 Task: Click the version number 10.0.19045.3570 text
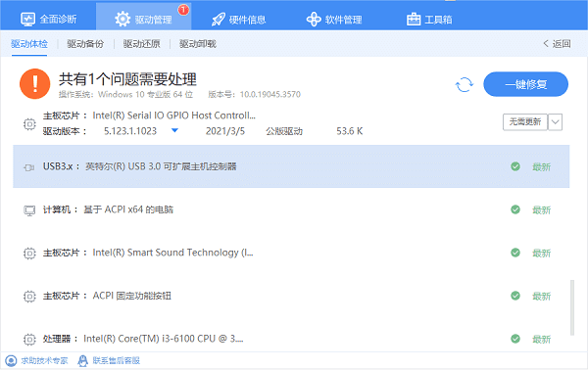(x=270, y=94)
